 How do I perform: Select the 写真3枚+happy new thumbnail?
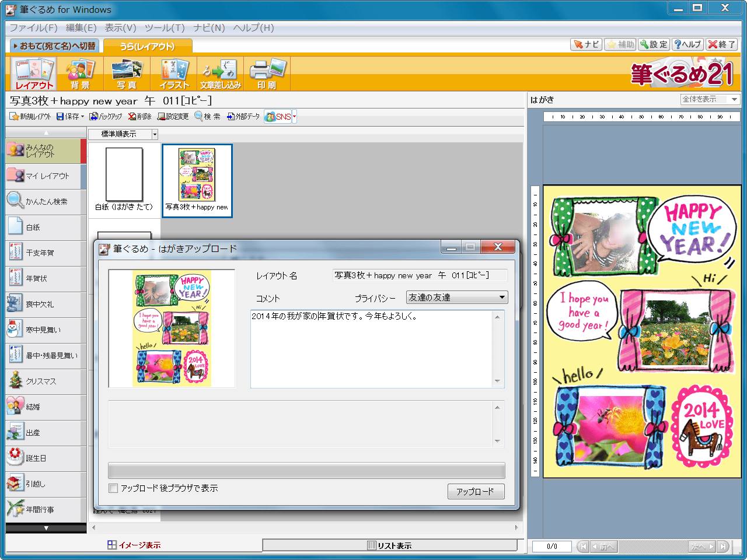(197, 181)
